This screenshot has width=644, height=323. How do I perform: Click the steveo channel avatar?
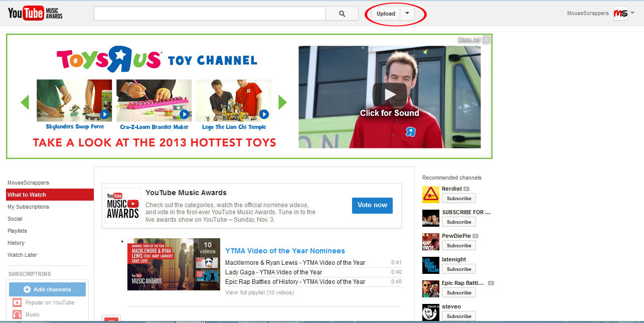[431, 312]
